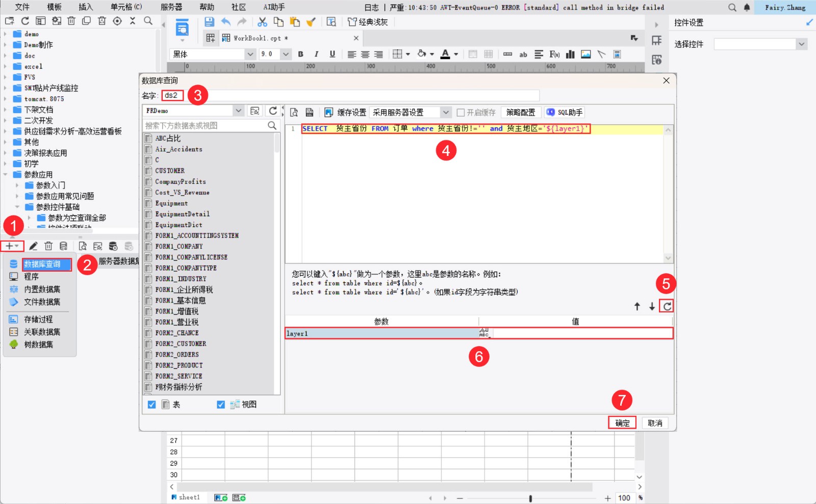Click the align left icon
The image size is (816, 504).
click(351, 54)
